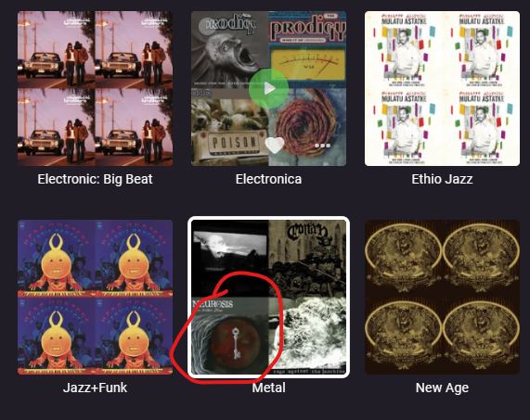Favorite the Electronica playlist with heart icon
530x420 pixels.
[x=275, y=146]
